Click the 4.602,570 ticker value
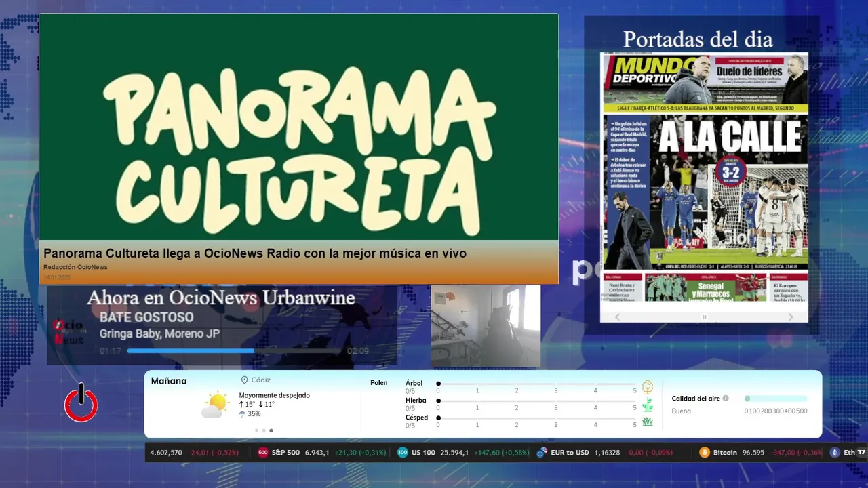The height and width of the screenshot is (488, 868). 166,453
